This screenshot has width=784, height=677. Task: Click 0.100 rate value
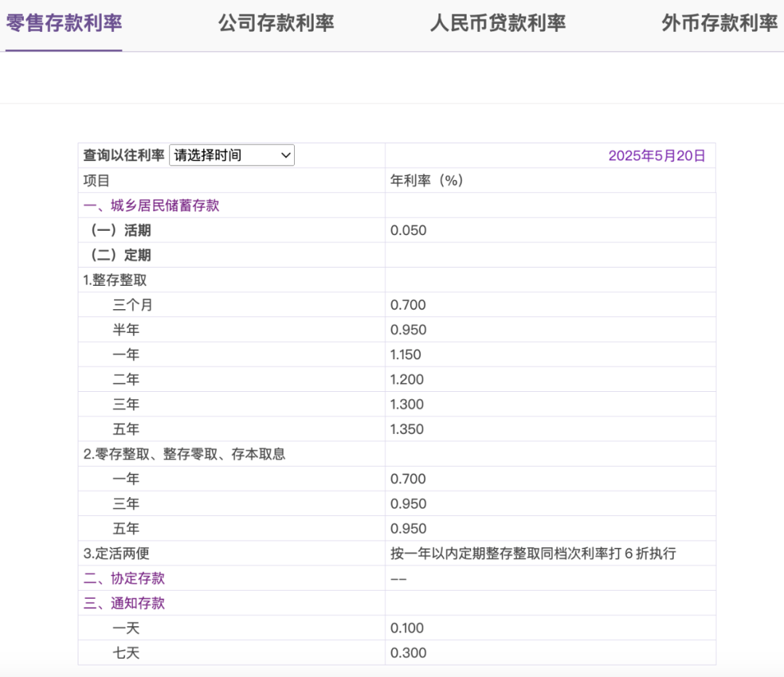407,628
